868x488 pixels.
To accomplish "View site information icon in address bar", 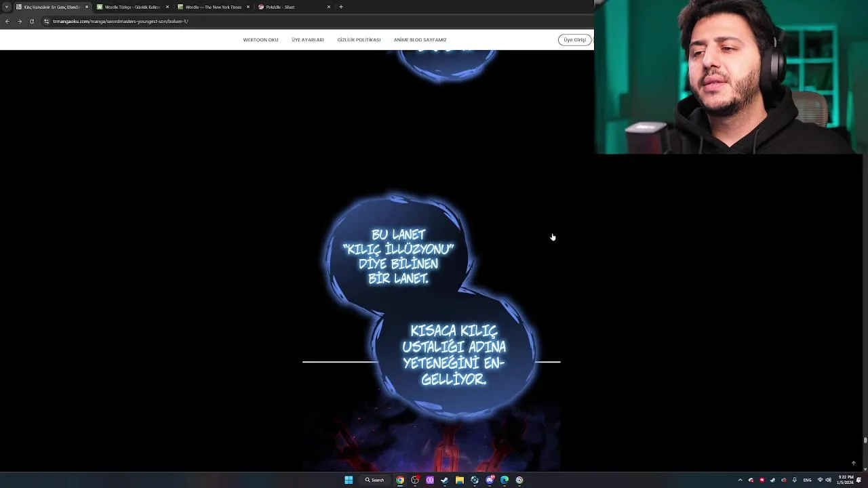I will (x=46, y=21).
